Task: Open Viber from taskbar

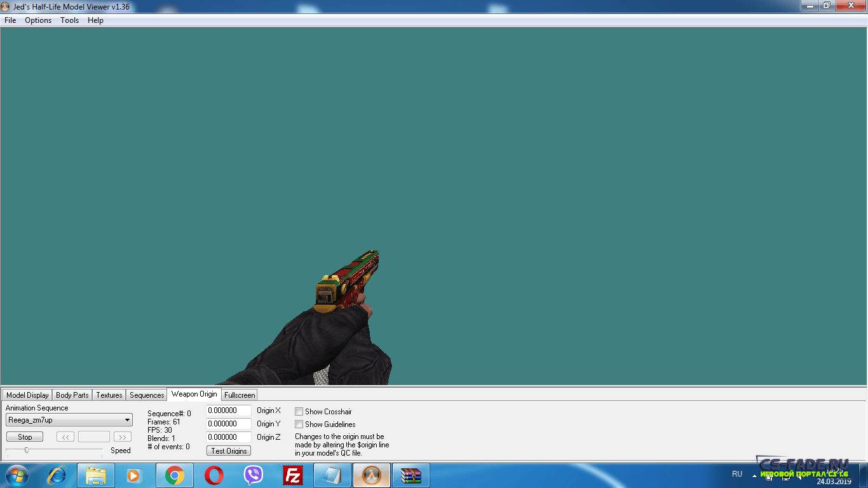Action: coord(254,475)
